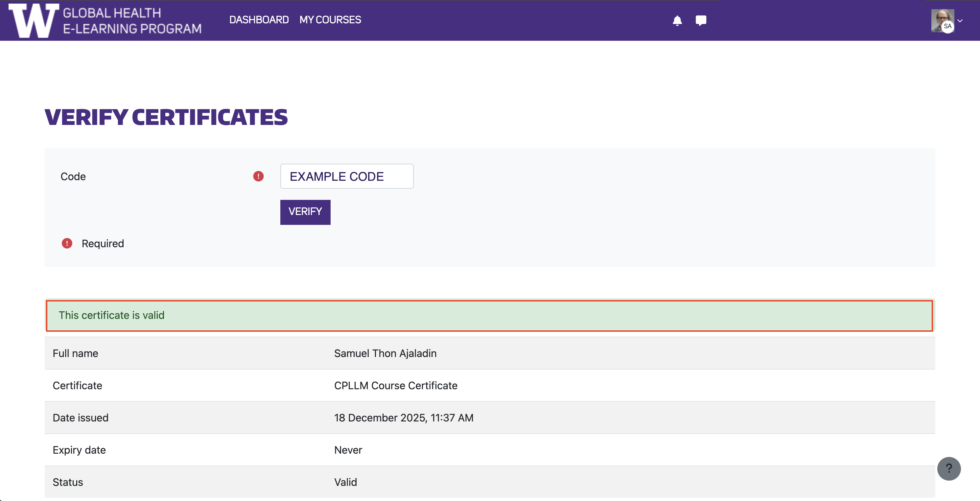Open the messages chat bubble icon
Viewport: 980px width, 501px height.
tap(700, 20)
